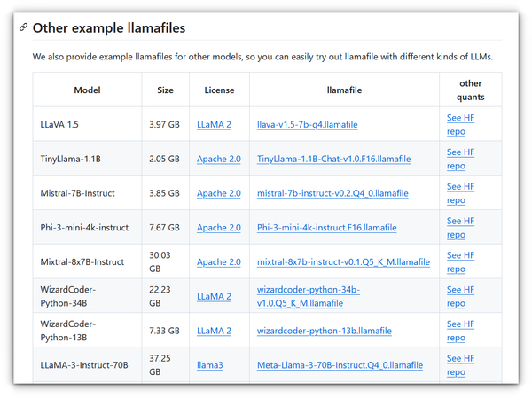Open the Apache 2.0 license for Mixtral-8x7B-Instruct

coord(218,262)
